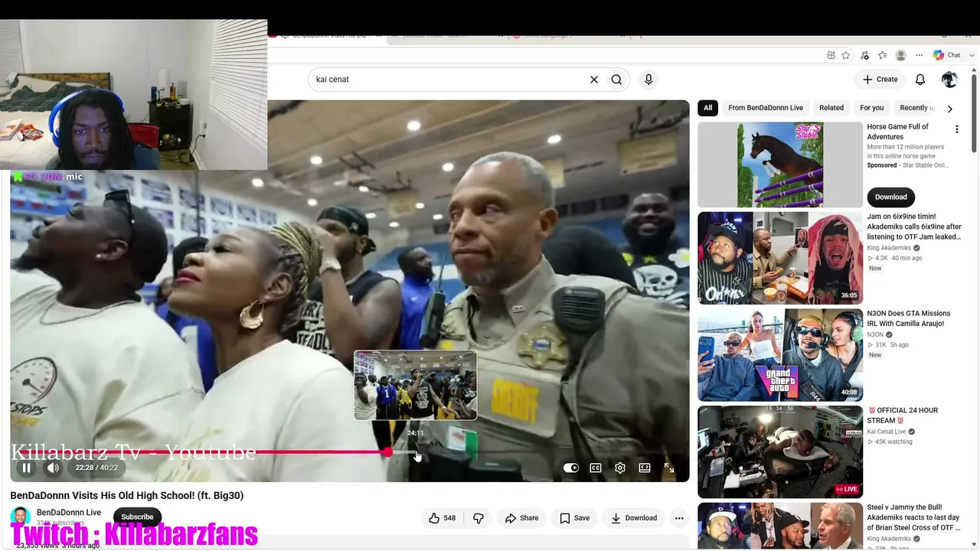This screenshot has width=980, height=551.
Task: Open browser settings and more menu
Action: 919,55
